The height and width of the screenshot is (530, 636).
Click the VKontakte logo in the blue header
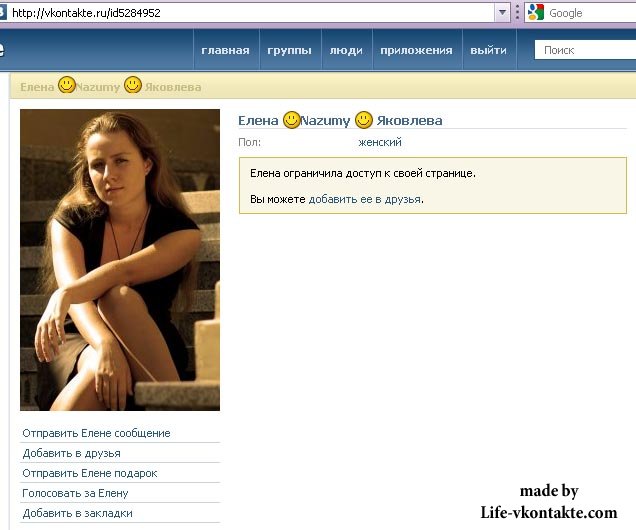pos(2,49)
